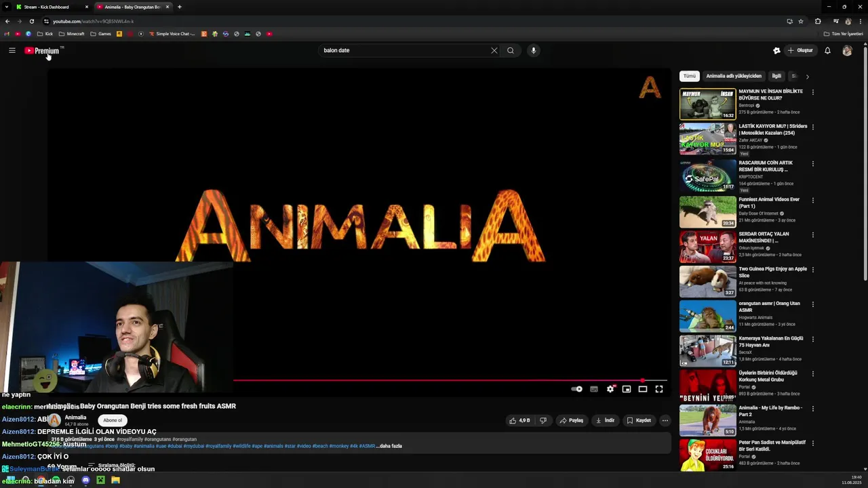Viewport: 868px width, 488px height.
Task: Open orangutan asmr video title
Action: (x=769, y=306)
